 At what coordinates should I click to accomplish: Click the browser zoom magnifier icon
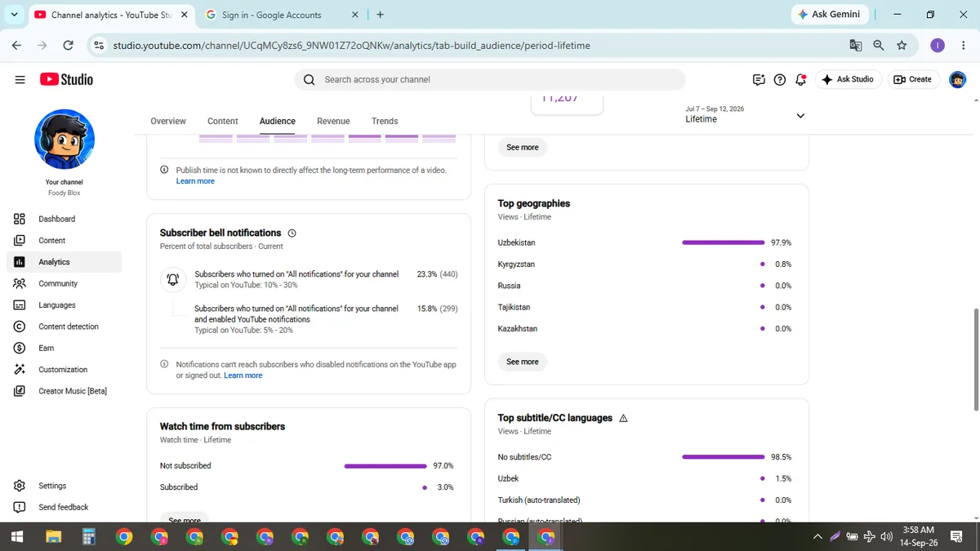pos(879,46)
